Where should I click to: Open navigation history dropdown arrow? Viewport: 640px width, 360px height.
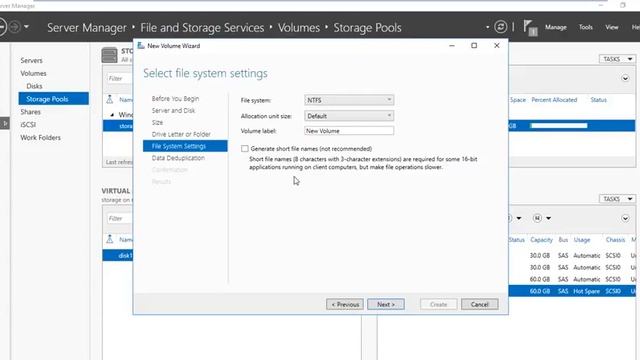click(x=26, y=27)
